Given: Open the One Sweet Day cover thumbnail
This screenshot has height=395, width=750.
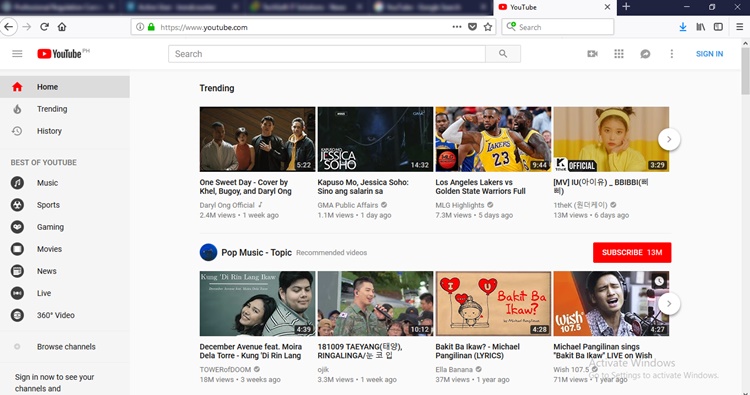Looking at the screenshot, I should point(257,139).
